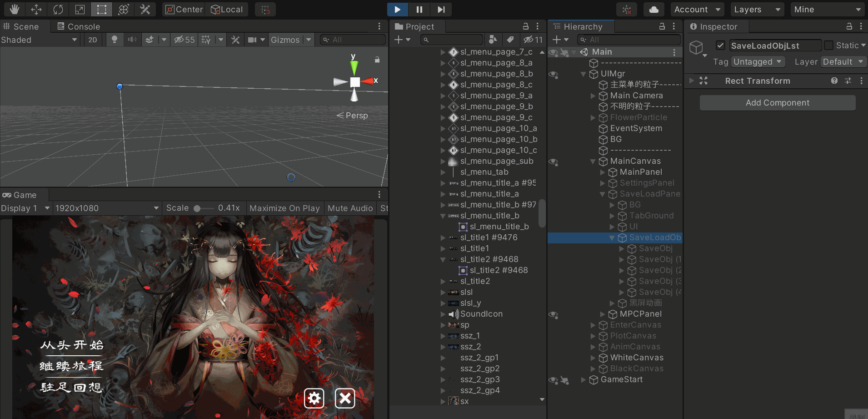Viewport: 868px width, 419px height.
Task: Toggle grid snapping icon in the toolbar
Action: pyautogui.click(x=265, y=9)
